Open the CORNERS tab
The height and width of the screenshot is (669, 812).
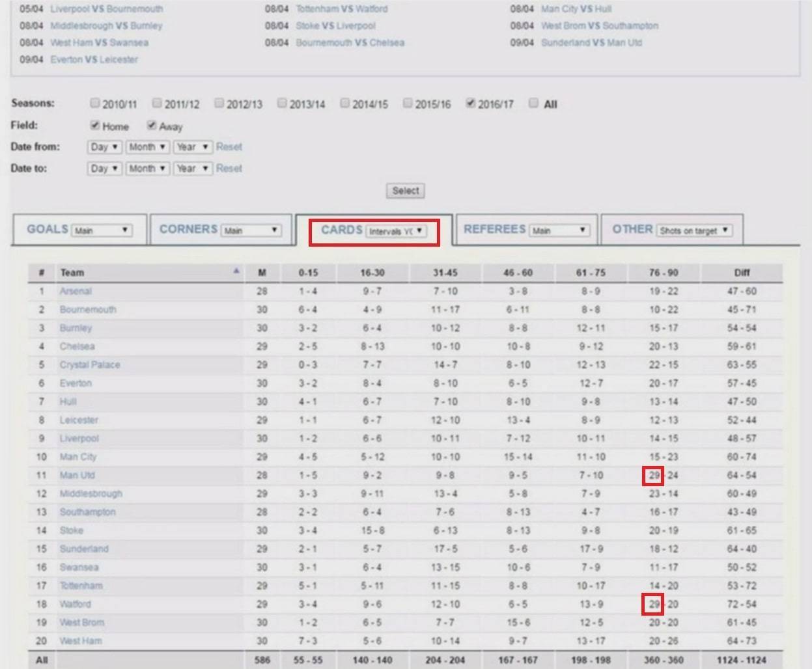188,229
